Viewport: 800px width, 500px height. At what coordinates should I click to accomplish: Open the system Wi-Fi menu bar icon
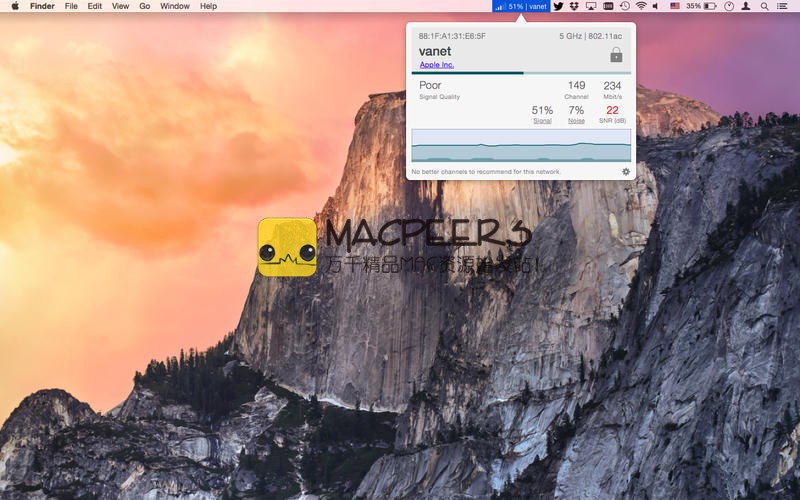click(x=641, y=6)
